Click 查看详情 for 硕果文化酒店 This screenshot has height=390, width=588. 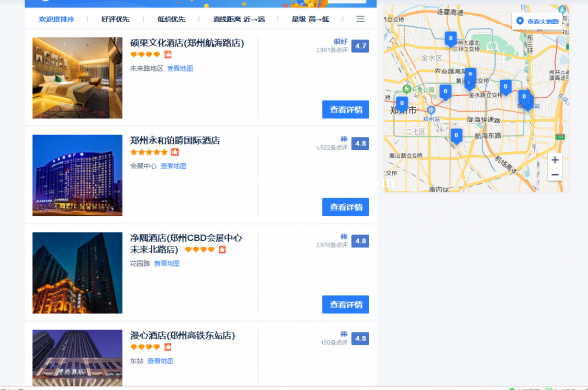point(346,109)
